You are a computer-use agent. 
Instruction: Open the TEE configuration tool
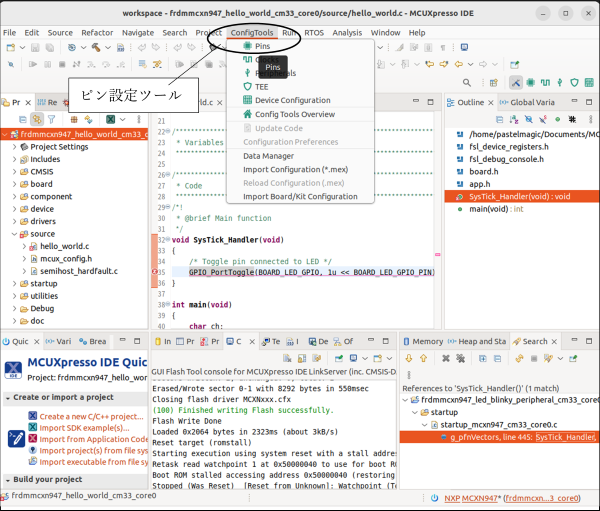tap(262, 86)
